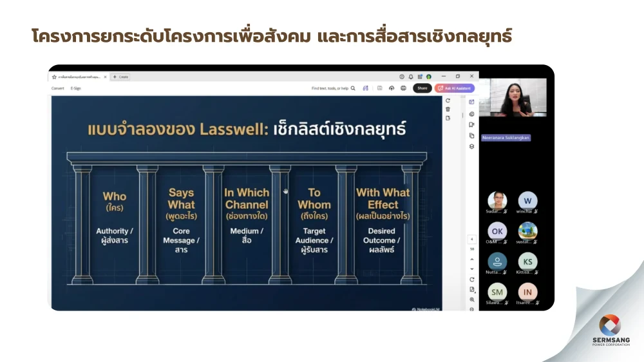
Task: Click the Upload to cloud icon
Action: 392,88
